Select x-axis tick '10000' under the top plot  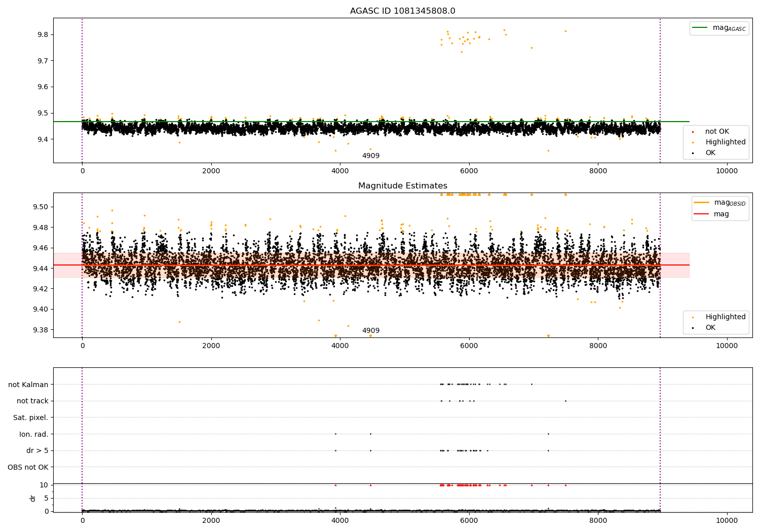(727, 171)
